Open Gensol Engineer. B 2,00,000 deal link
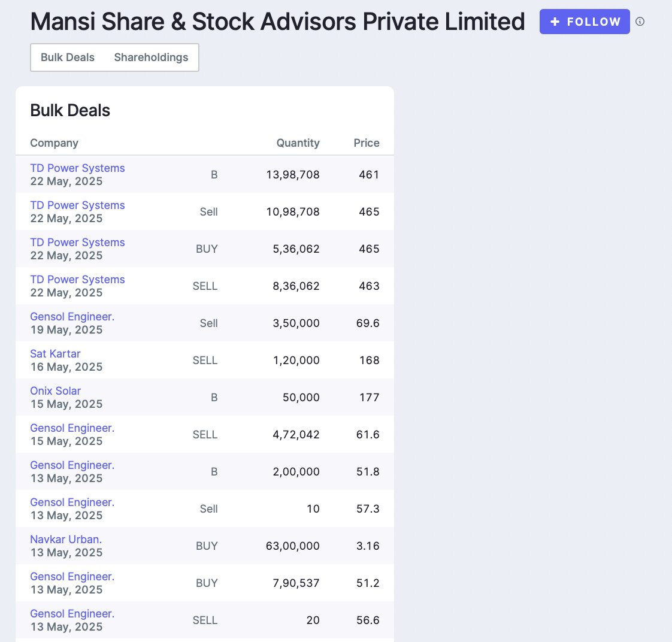The height and width of the screenshot is (642, 672). [72, 465]
